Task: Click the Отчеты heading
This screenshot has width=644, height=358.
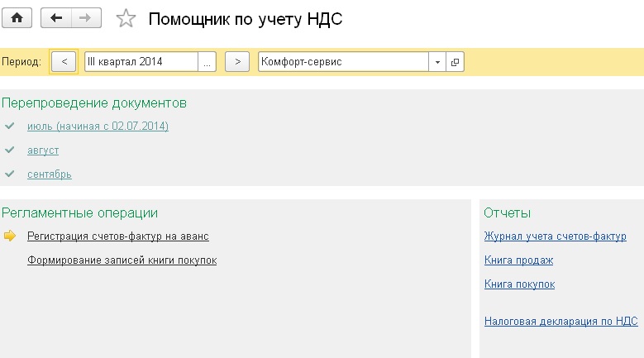Action: 508,212
